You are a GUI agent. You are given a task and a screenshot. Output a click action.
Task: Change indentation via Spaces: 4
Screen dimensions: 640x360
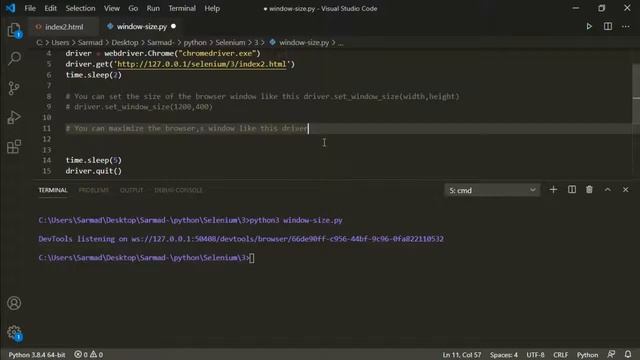(504, 355)
